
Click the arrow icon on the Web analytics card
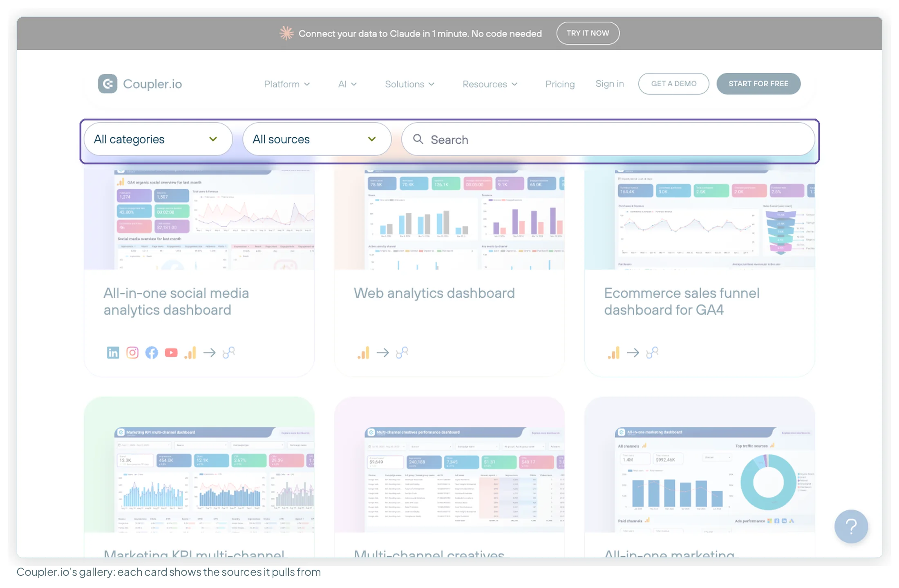tap(383, 353)
